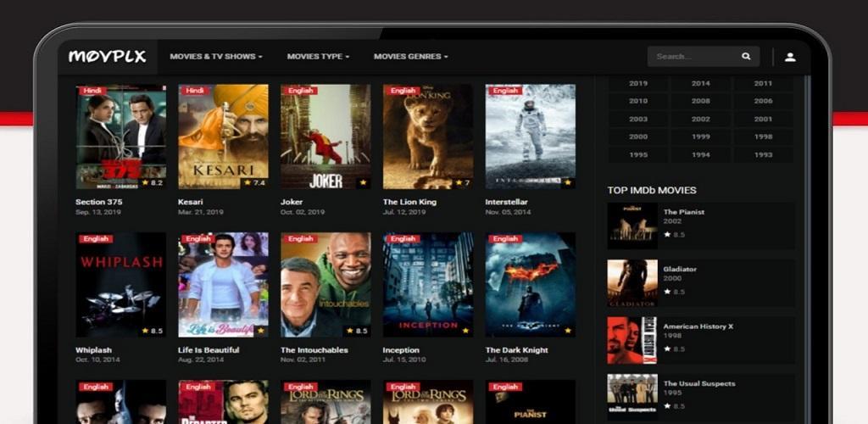Click the Hindi tag on Section 375
Image resolution: width=868 pixels, height=424 pixels.
pos(92,91)
